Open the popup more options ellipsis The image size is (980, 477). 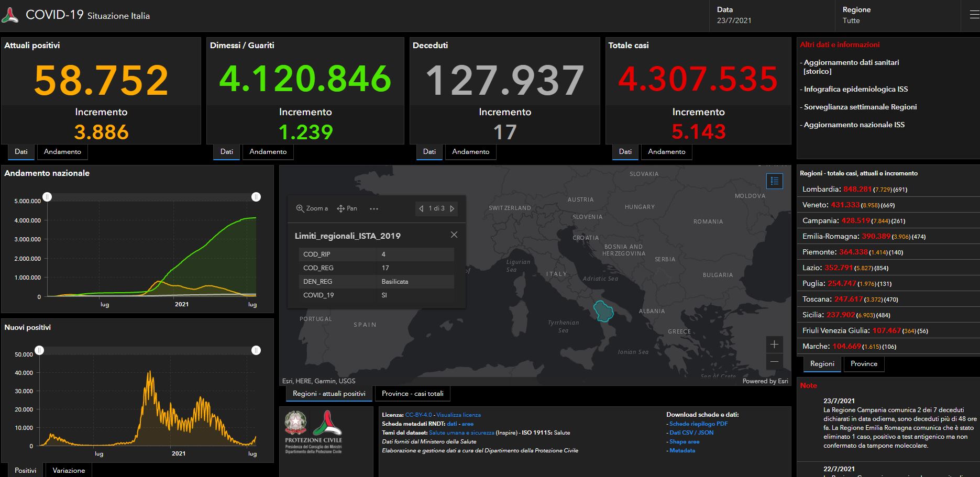373,208
